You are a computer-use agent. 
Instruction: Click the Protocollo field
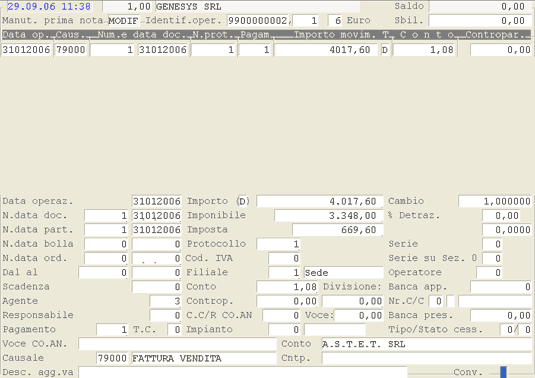coord(278,244)
